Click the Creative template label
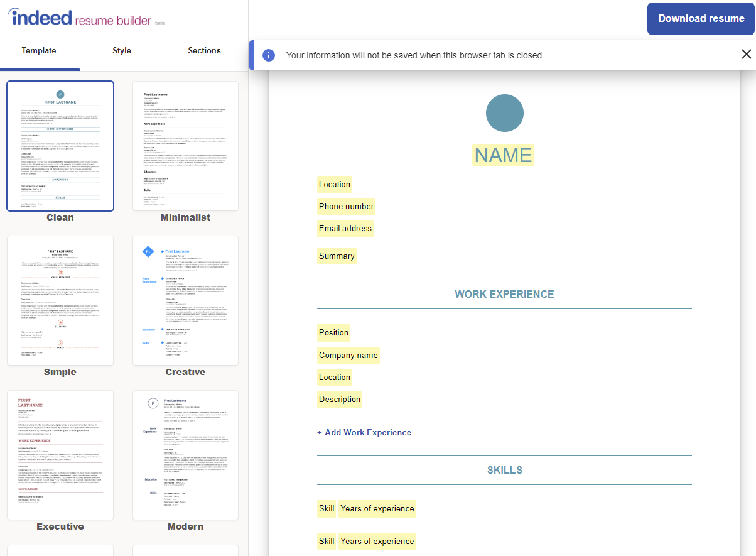 pos(186,373)
